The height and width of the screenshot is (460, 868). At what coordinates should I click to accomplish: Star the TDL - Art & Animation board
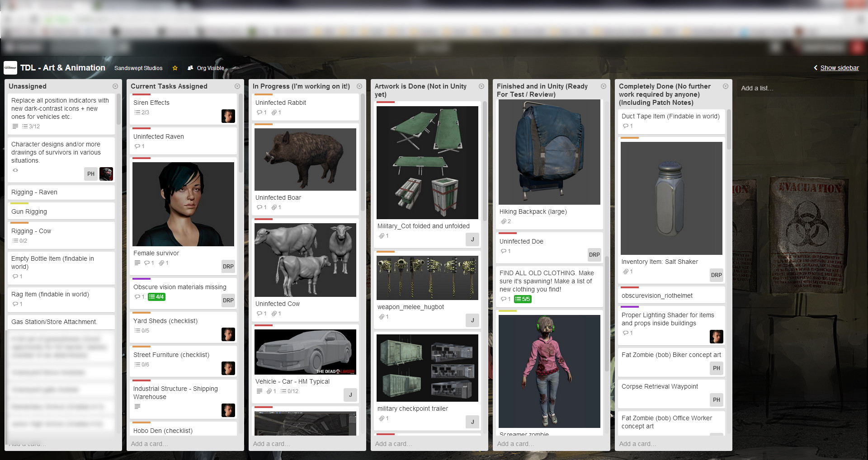[175, 68]
